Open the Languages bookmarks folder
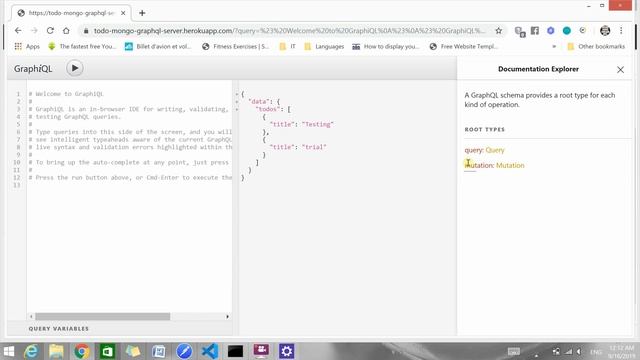 (324, 47)
